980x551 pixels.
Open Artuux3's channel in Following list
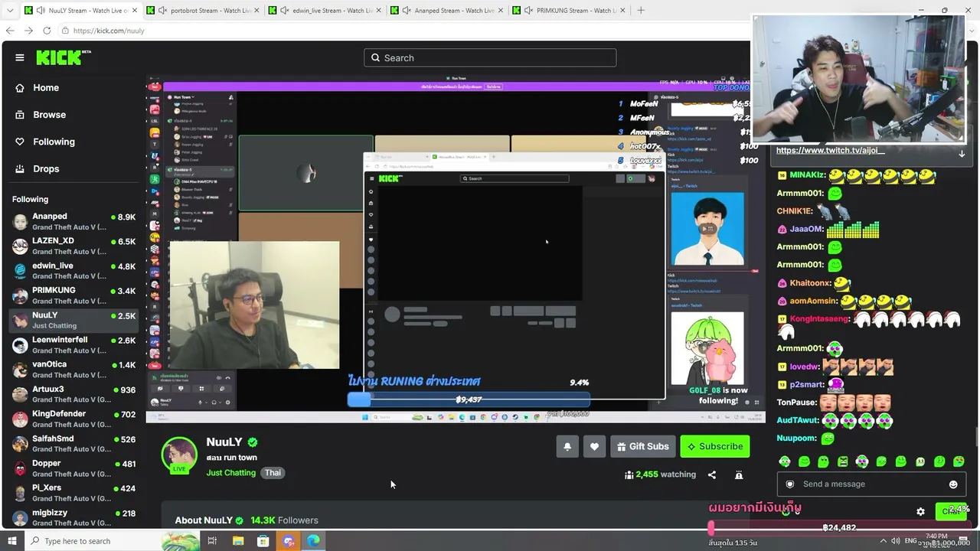click(73, 394)
